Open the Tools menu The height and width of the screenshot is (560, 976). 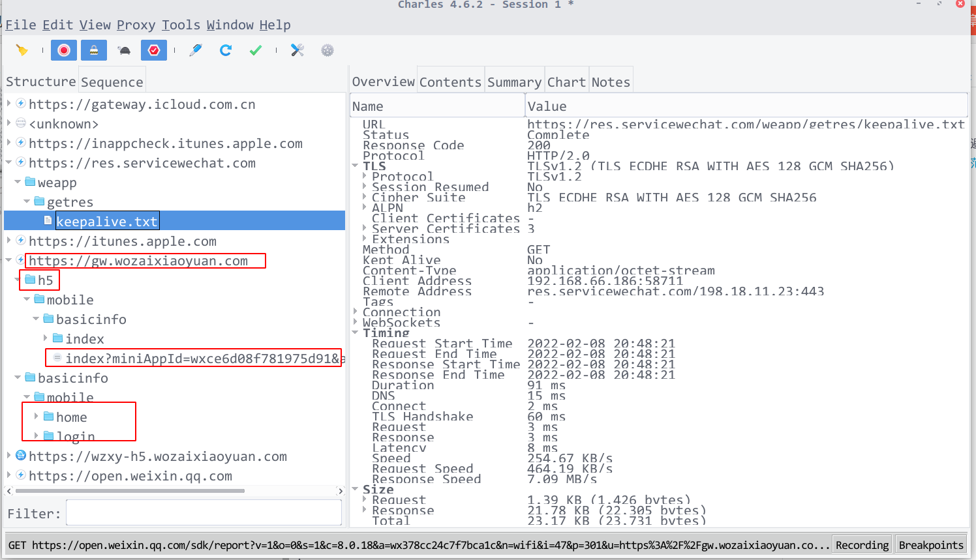[x=181, y=25]
